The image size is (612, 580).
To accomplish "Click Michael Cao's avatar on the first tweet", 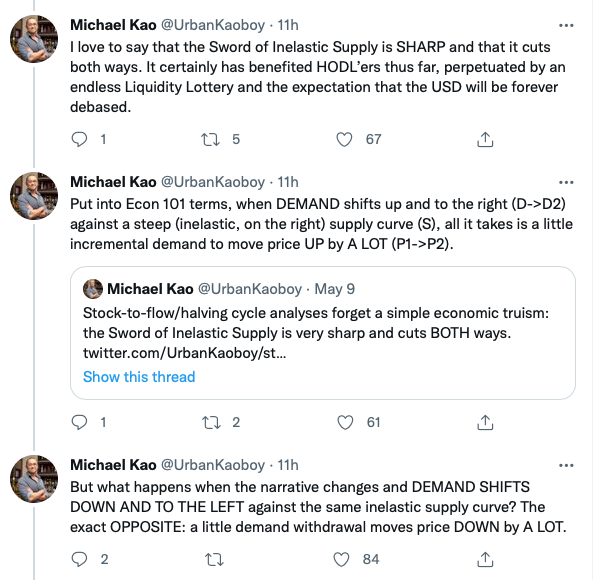I will click(x=33, y=40).
